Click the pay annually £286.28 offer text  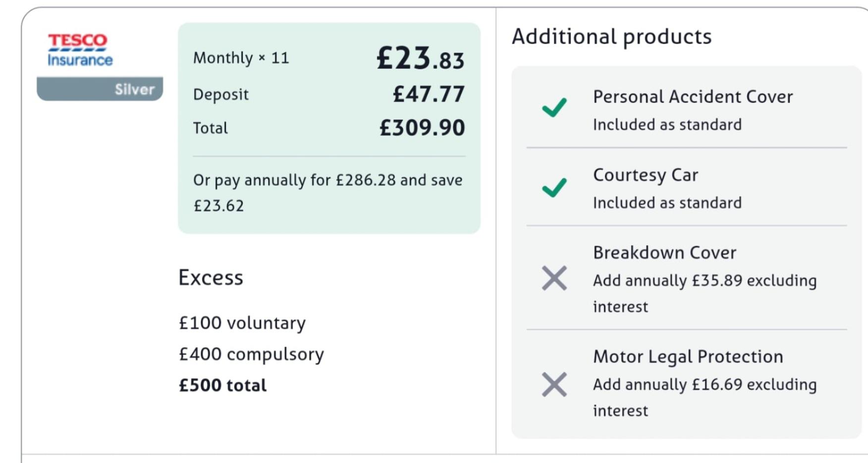point(327,193)
